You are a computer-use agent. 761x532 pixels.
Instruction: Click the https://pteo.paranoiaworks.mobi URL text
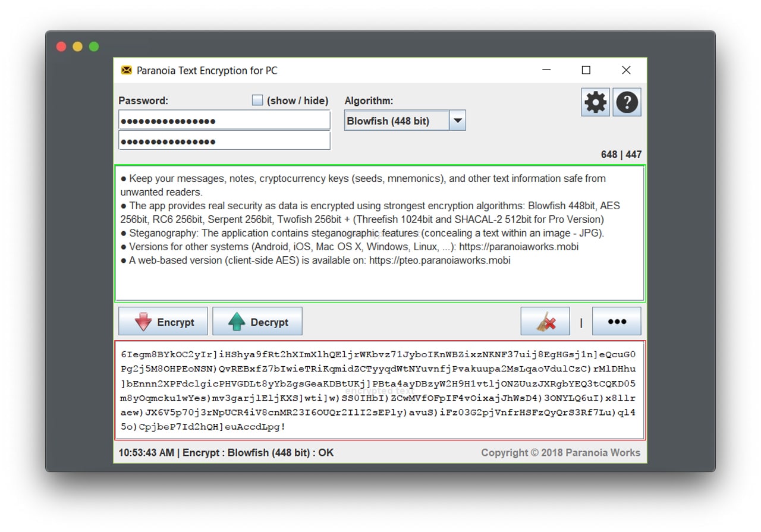pyautogui.click(x=439, y=260)
